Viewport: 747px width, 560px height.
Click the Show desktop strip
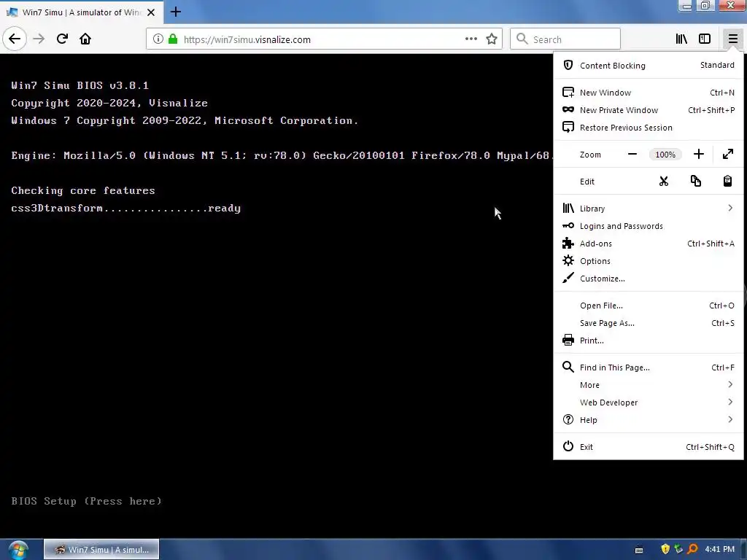[x=743, y=550]
